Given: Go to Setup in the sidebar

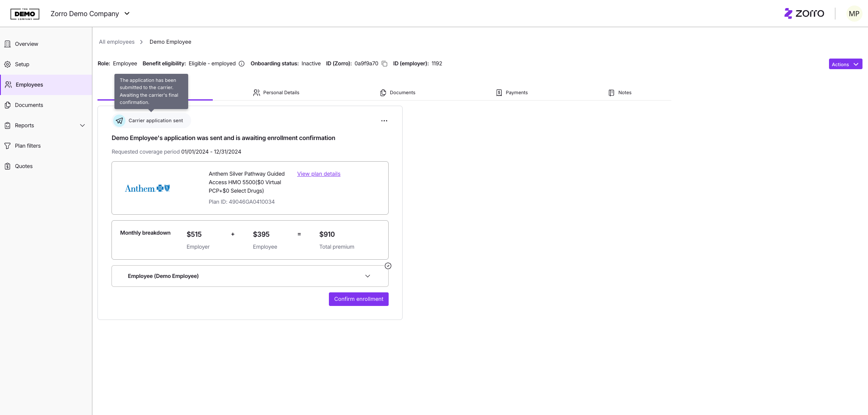Looking at the screenshot, I should (22, 64).
